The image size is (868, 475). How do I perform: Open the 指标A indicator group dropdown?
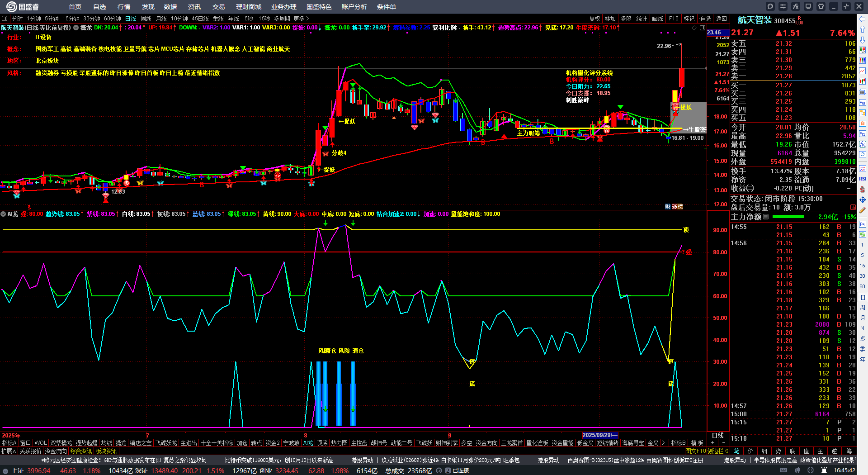click(x=9, y=443)
